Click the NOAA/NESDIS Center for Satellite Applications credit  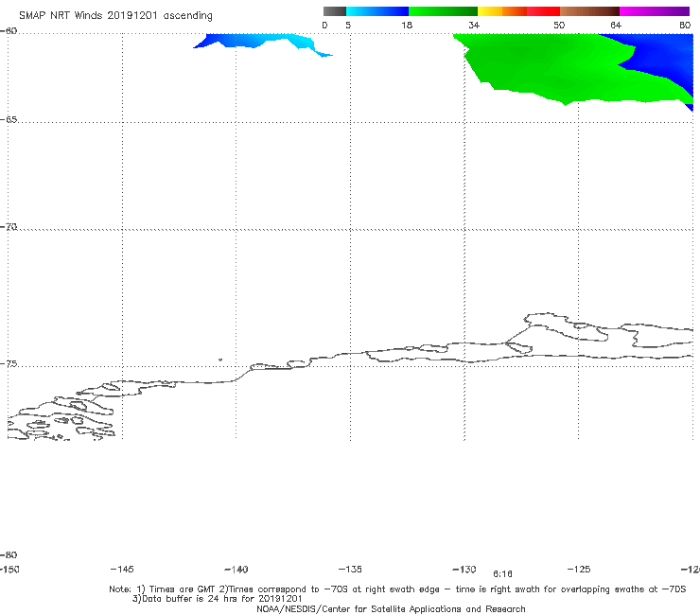pos(391,609)
